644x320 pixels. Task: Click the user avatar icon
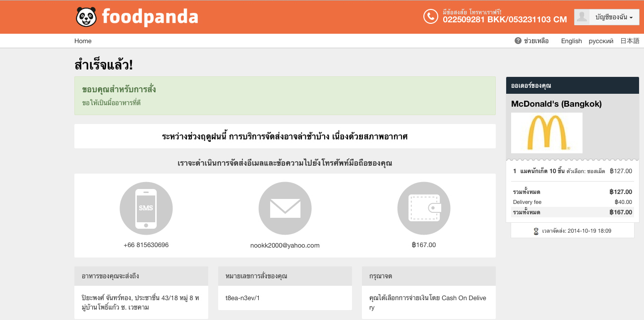click(x=583, y=17)
